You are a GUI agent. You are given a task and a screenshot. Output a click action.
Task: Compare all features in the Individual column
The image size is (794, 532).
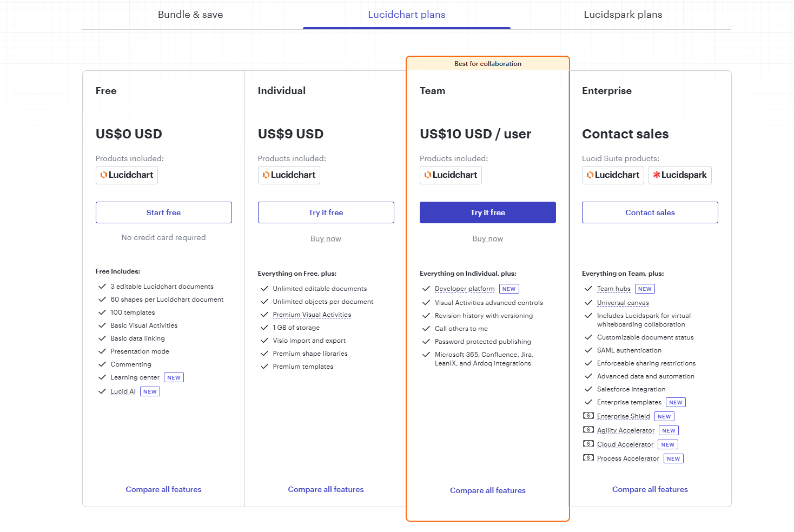pos(326,489)
